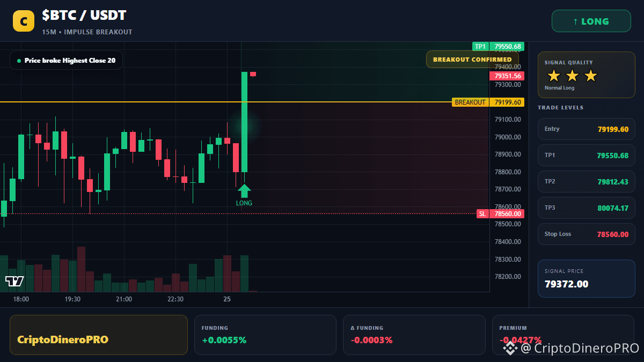Click the BREAKOUT CONFIRMED badge
The image size is (644, 362).
[x=472, y=59]
